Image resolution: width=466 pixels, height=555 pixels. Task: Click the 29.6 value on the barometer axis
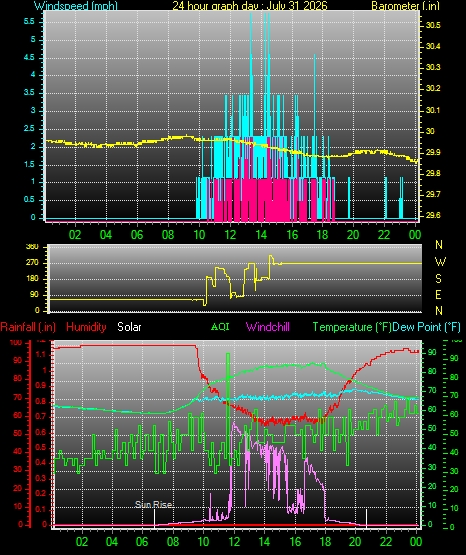tap(433, 216)
